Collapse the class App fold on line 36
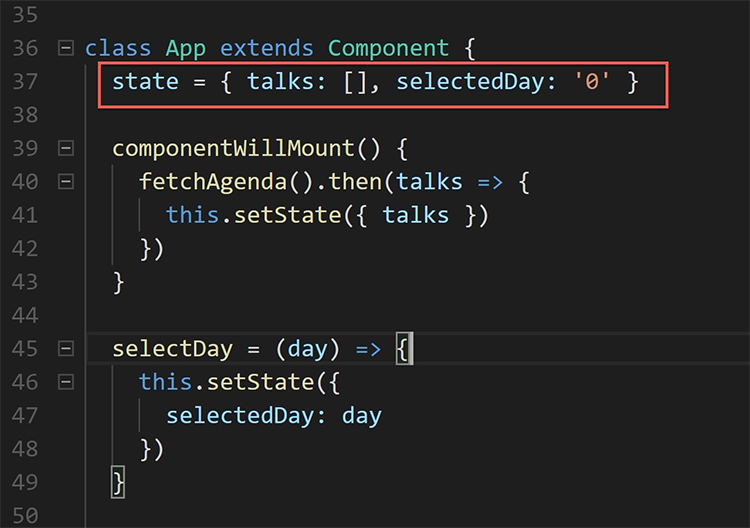750x528 pixels. point(66,48)
